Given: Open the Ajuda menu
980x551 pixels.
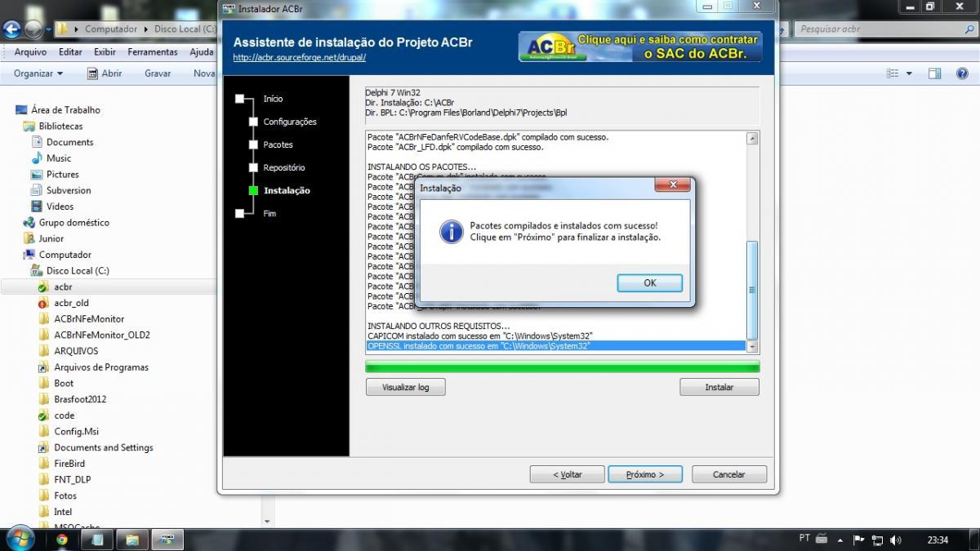Looking at the screenshot, I should coord(201,52).
